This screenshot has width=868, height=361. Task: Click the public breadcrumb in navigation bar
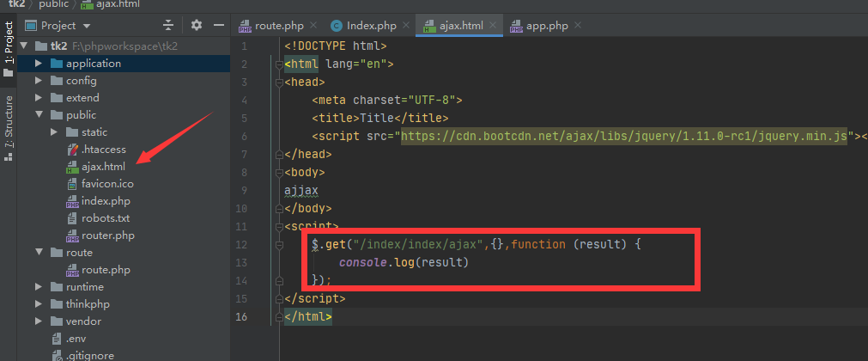point(54,4)
